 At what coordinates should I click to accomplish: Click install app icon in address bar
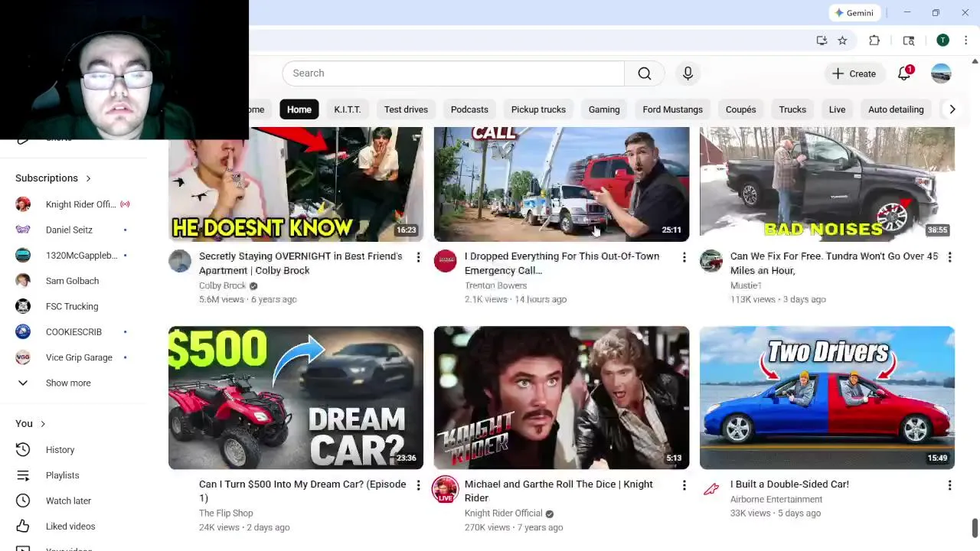(822, 41)
